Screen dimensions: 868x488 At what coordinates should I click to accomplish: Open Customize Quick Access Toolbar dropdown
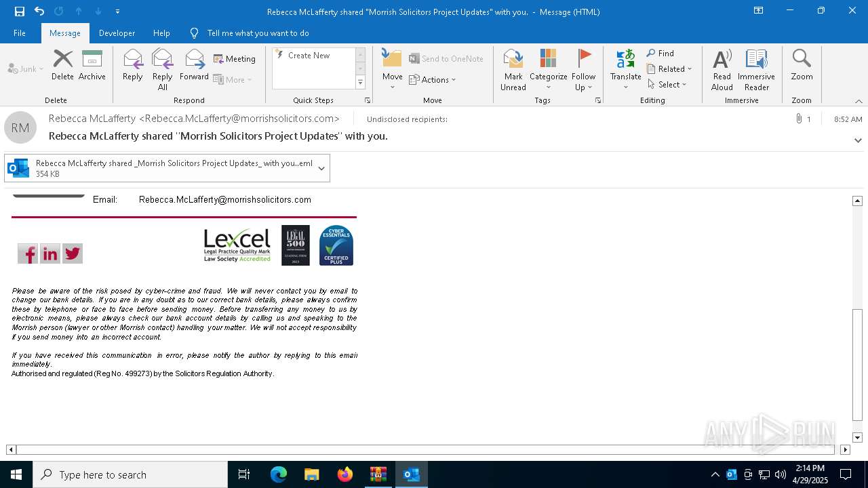click(118, 12)
